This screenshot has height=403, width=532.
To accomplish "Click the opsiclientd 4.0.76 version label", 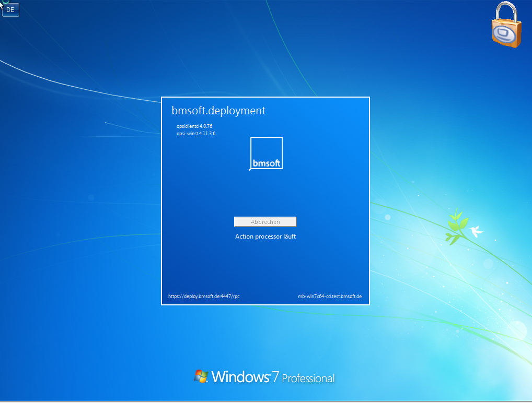I will coord(194,126).
